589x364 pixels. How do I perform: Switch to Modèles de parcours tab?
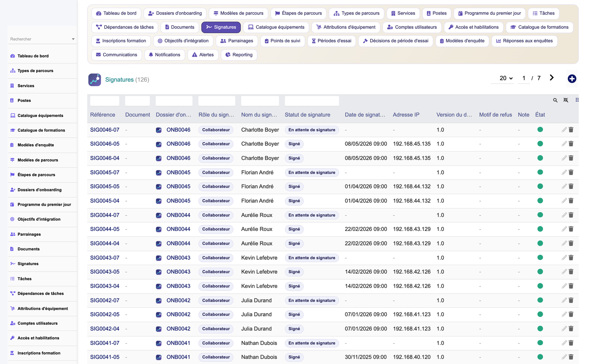tap(238, 13)
